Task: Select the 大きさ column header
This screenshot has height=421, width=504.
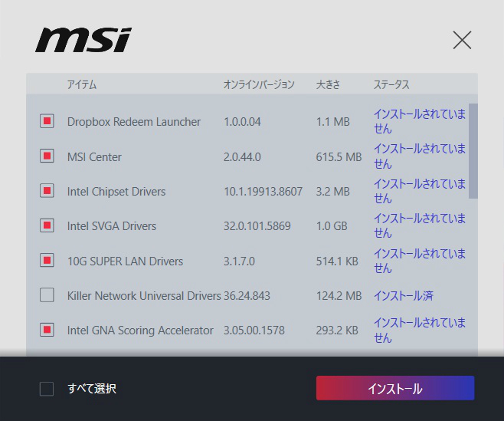Action: tap(328, 84)
